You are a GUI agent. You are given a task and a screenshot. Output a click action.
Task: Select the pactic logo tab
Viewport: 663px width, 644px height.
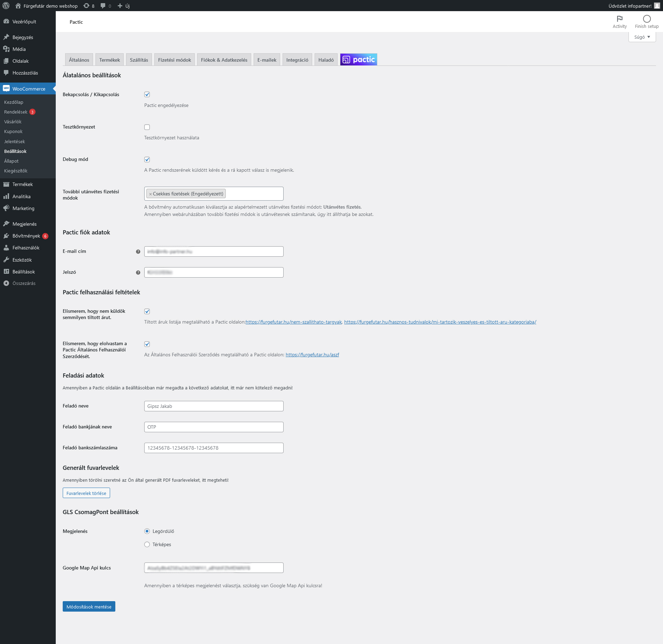click(359, 60)
